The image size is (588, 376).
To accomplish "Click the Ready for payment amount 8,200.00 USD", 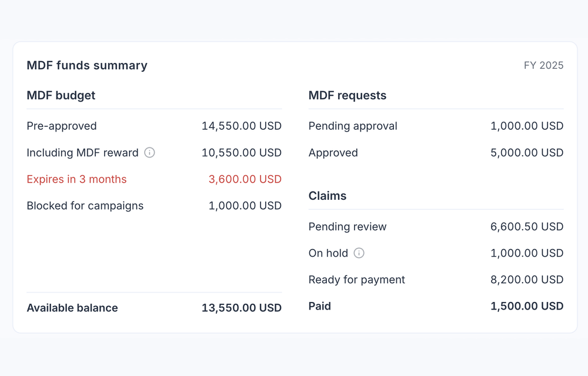I will [x=527, y=280].
